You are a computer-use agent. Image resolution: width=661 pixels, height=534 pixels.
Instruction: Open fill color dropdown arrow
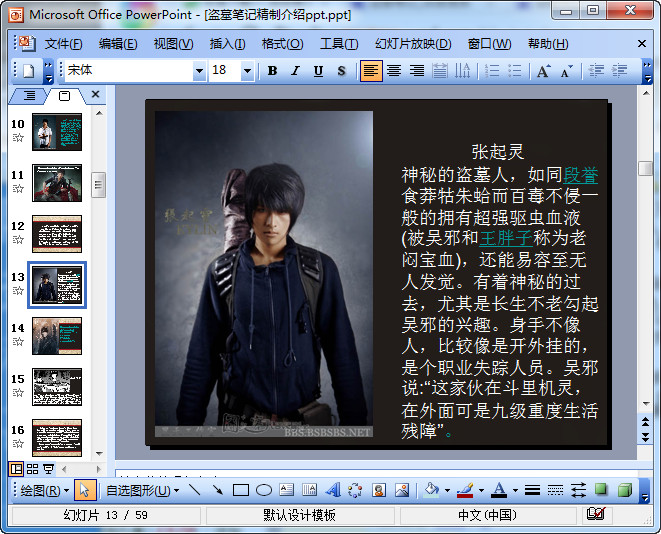(447, 490)
